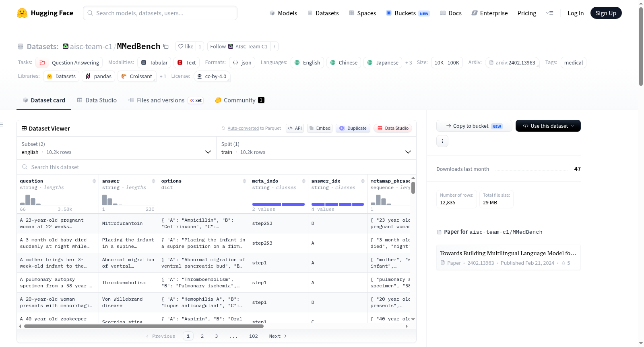
Task: Filter by Chinese language tag
Action: tap(344, 62)
